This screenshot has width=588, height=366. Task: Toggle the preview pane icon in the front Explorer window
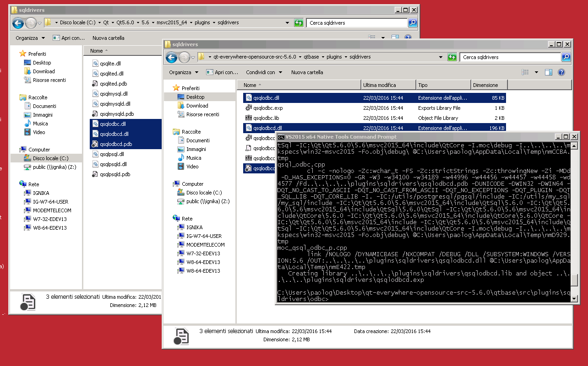(x=548, y=72)
